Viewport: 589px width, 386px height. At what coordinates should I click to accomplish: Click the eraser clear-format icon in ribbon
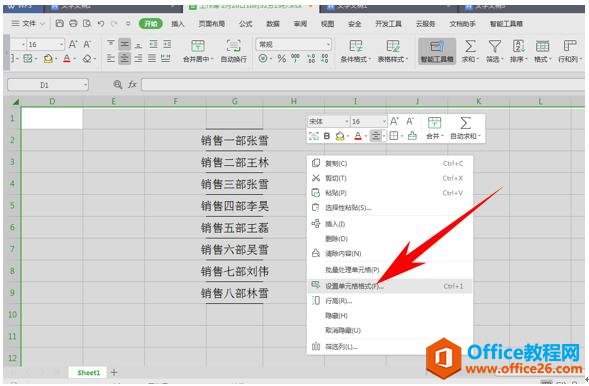(87, 59)
